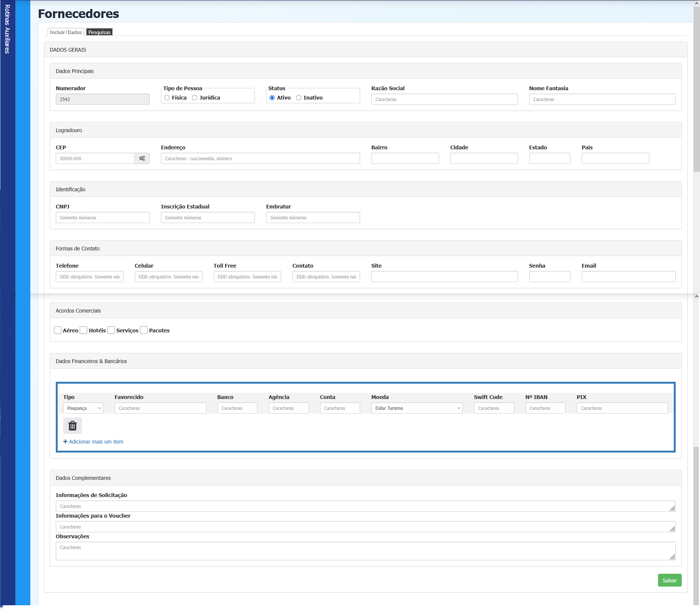Screen dimensions: 700x609
Task: Open the Tipo dropdown showing Poupança
Action: point(83,408)
